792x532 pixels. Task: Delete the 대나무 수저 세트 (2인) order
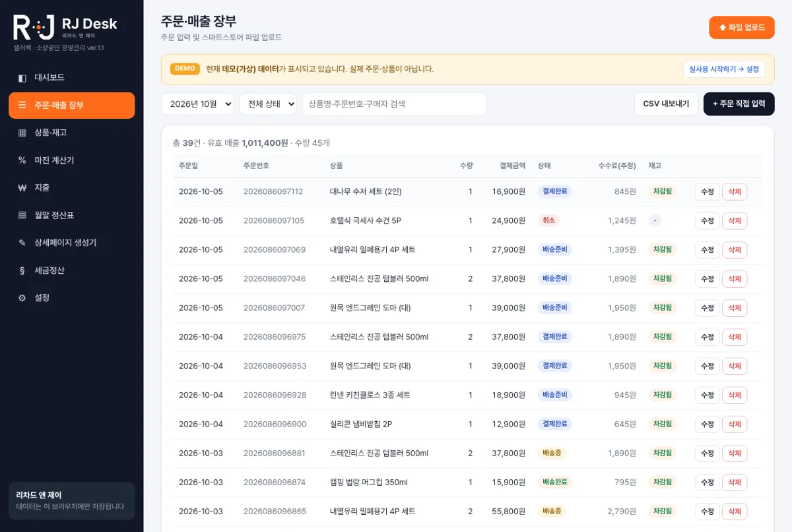[735, 191]
